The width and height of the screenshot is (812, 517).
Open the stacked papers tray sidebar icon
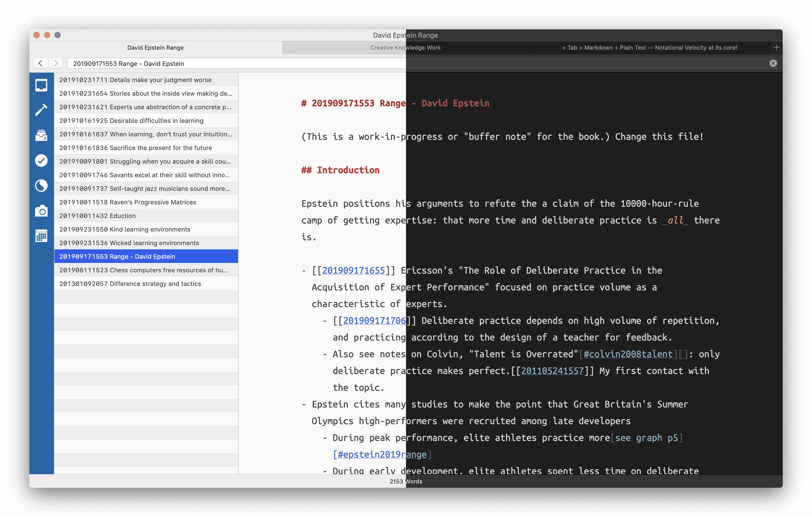click(x=41, y=135)
